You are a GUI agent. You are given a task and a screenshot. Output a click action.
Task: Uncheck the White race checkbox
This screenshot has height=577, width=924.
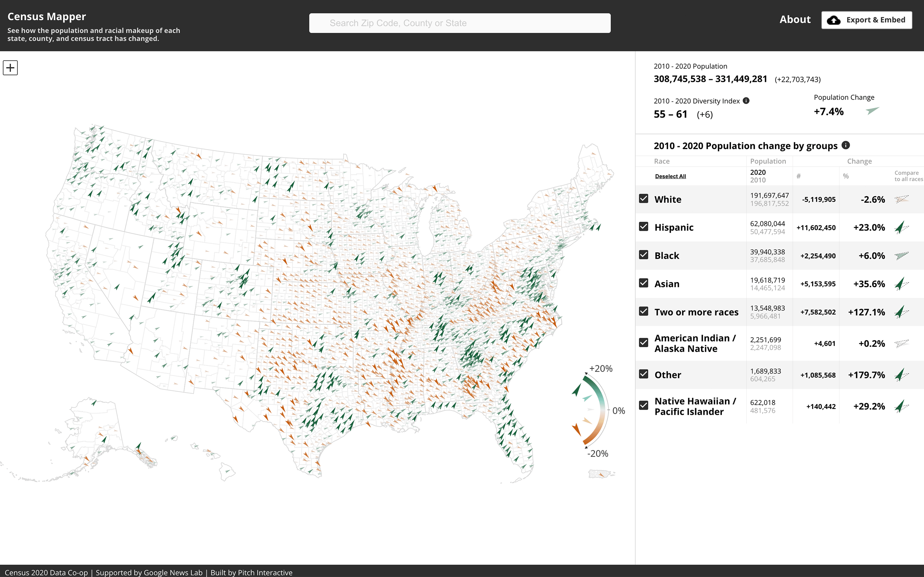644,198
